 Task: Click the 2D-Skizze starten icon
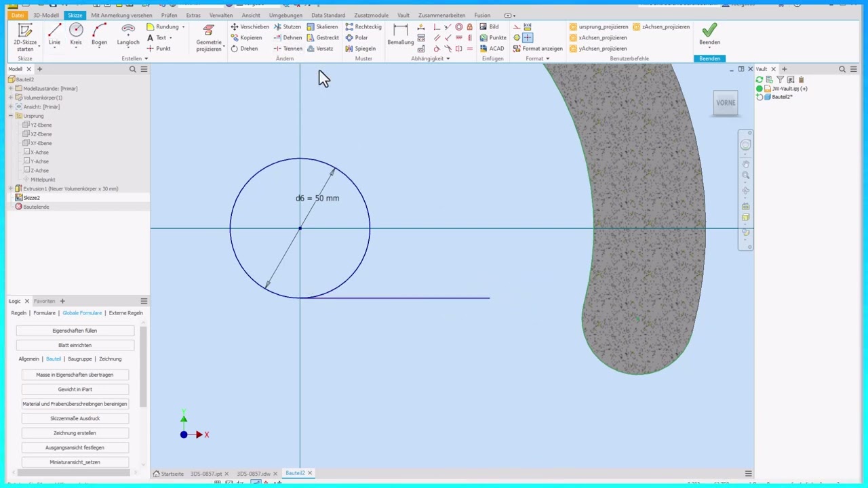tap(25, 30)
